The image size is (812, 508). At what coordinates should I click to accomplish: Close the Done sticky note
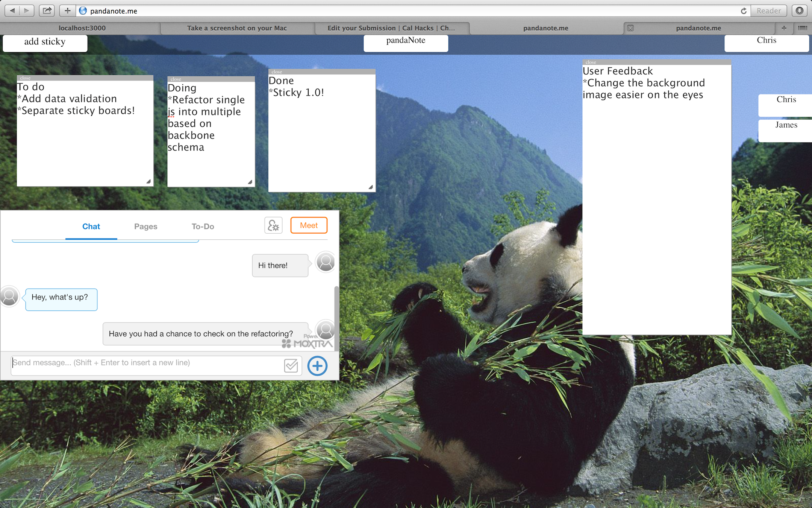(277, 72)
